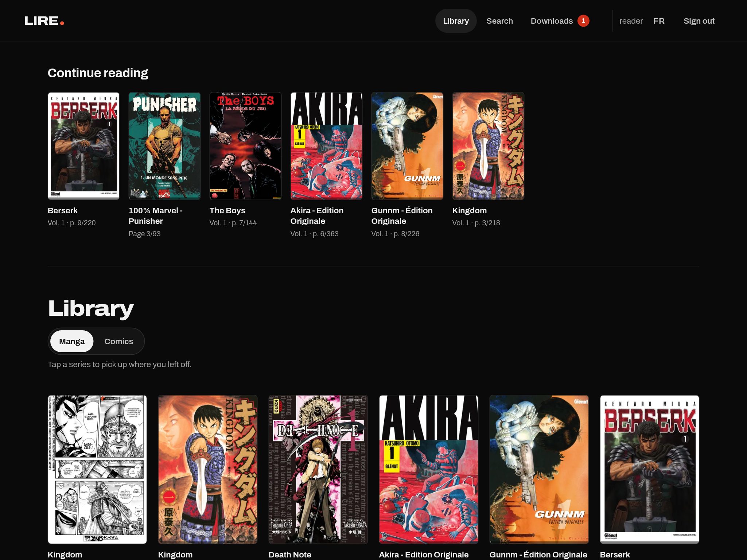The height and width of the screenshot is (560, 747).
Task: Open black-and-white Kingdom manga page cover
Action: (x=97, y=470)
